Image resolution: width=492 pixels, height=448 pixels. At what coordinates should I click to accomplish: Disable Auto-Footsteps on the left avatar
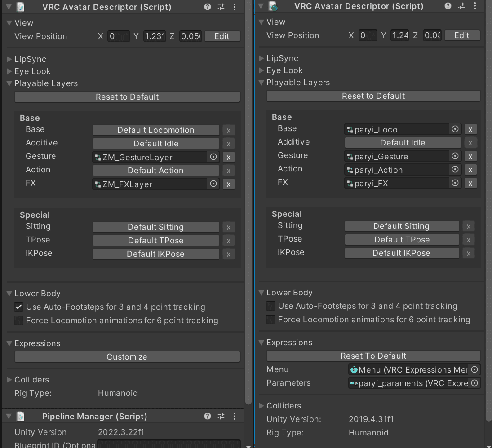click(18, 307)
